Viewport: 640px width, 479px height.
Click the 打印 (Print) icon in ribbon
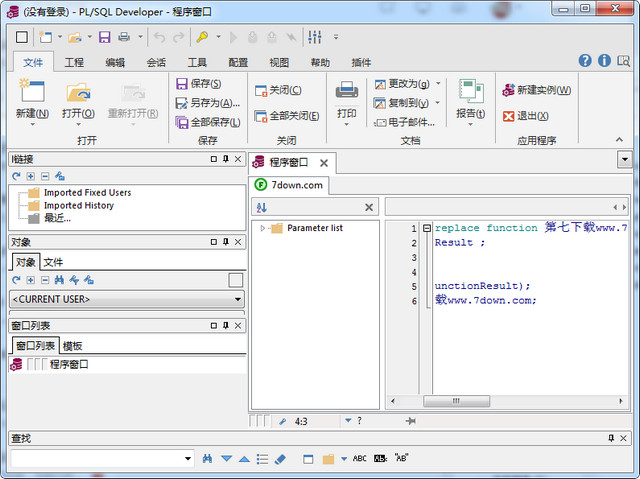click(346, 92)
